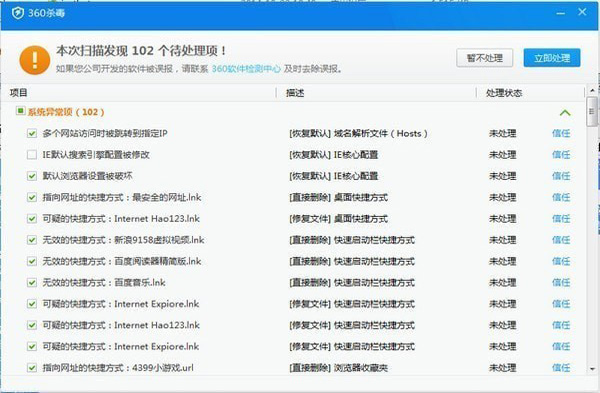Click 信任 for IE默认搜索引擎配置被修改
The width and height of the screenshot is (600, 393).
point(561,155)
